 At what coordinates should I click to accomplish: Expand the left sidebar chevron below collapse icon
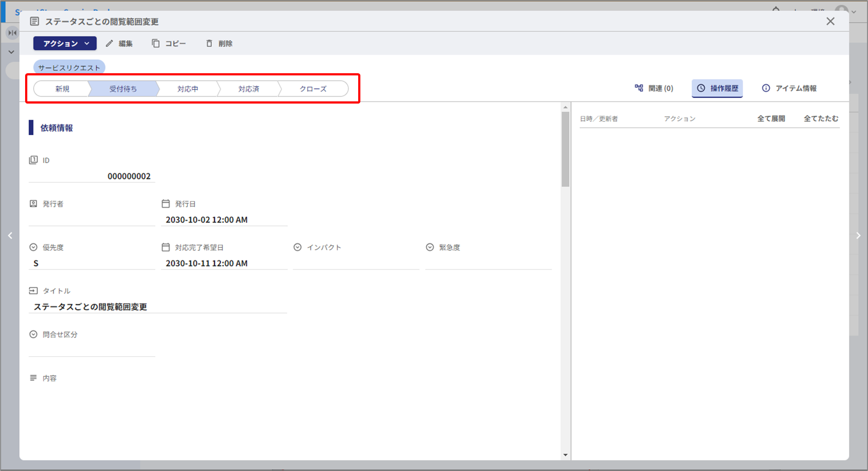point(11,52)
